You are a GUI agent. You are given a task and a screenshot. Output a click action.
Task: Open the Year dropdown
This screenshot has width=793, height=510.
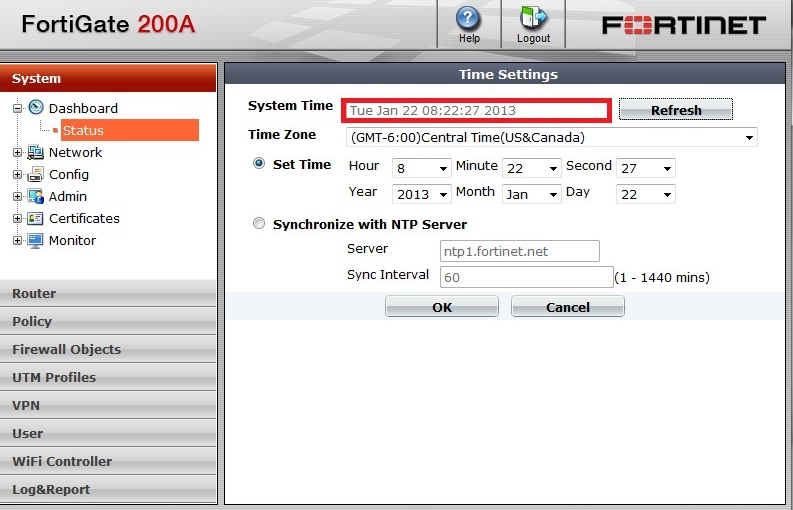[422, 194]
